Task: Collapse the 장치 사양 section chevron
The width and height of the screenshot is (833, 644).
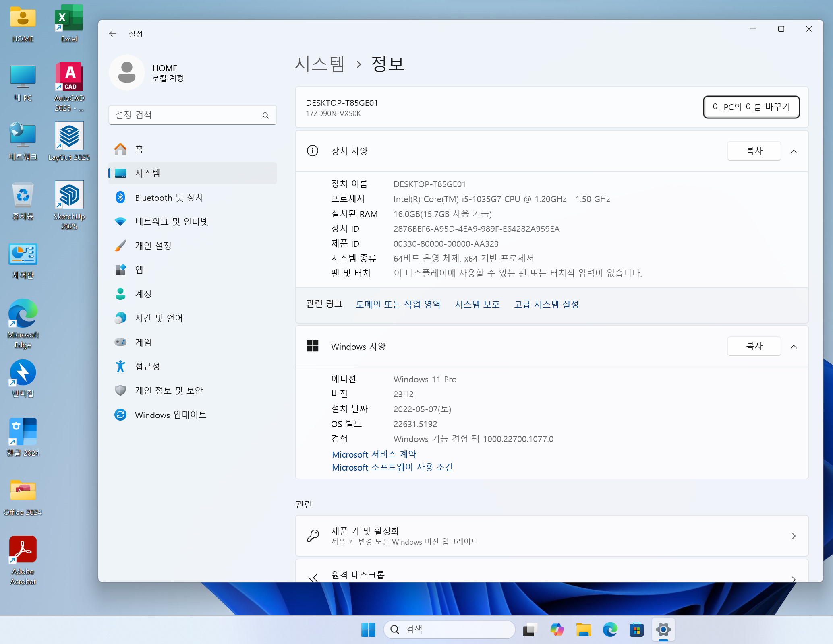Action: coord(794,151)
